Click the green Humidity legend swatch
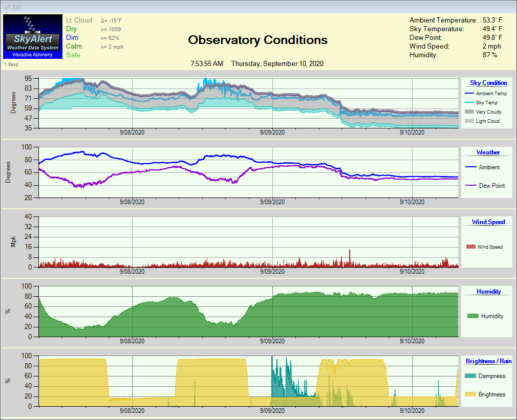This screenshot has width=517, height=420. [x=472, y=316]
